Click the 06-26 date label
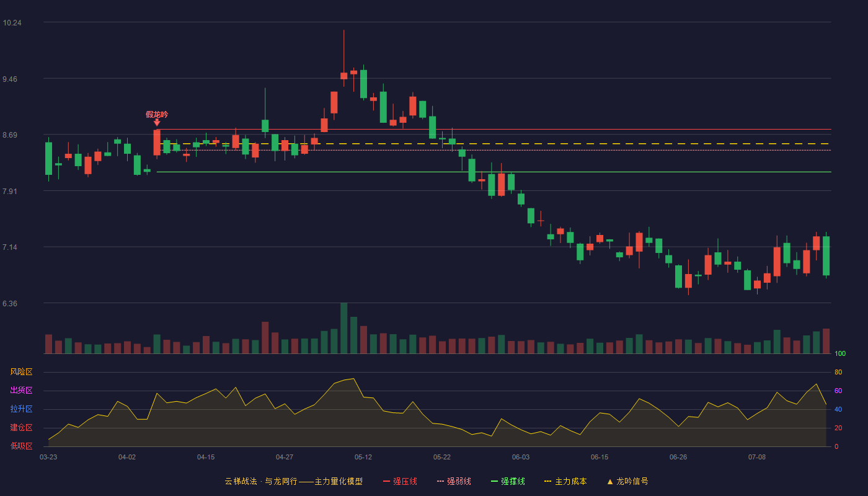868x496 pixels. 678,457
